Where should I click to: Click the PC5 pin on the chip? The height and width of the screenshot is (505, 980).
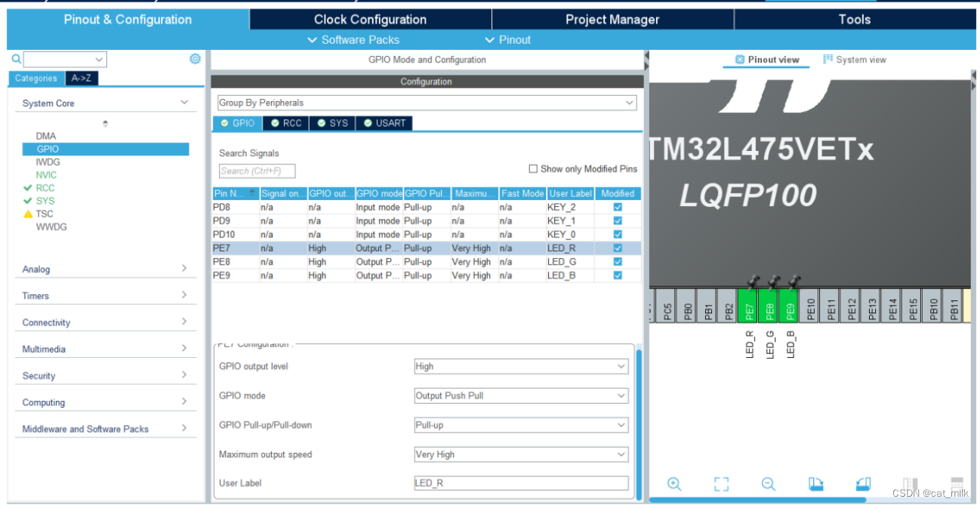667,307
